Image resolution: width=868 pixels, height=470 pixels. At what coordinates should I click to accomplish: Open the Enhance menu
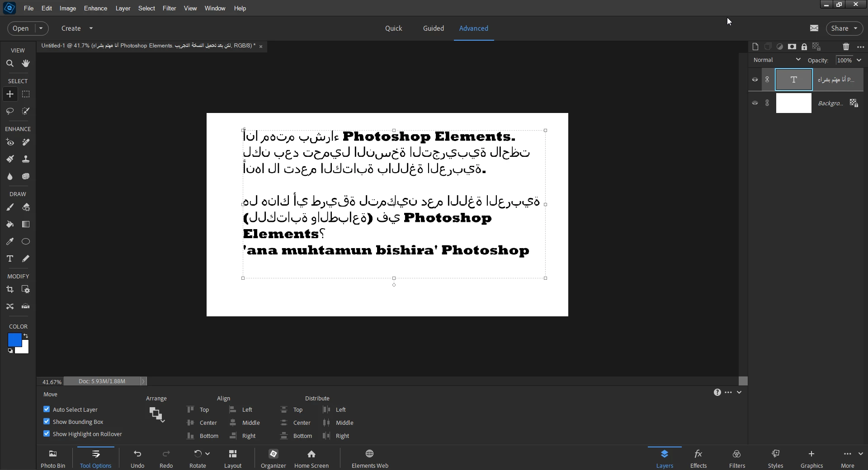[x=95, y=8]
